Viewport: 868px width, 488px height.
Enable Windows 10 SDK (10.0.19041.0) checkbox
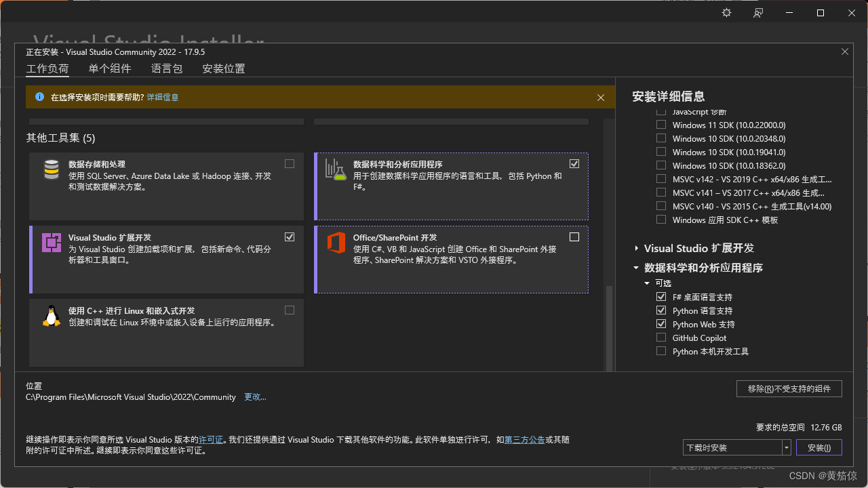(x=661, y=152)
